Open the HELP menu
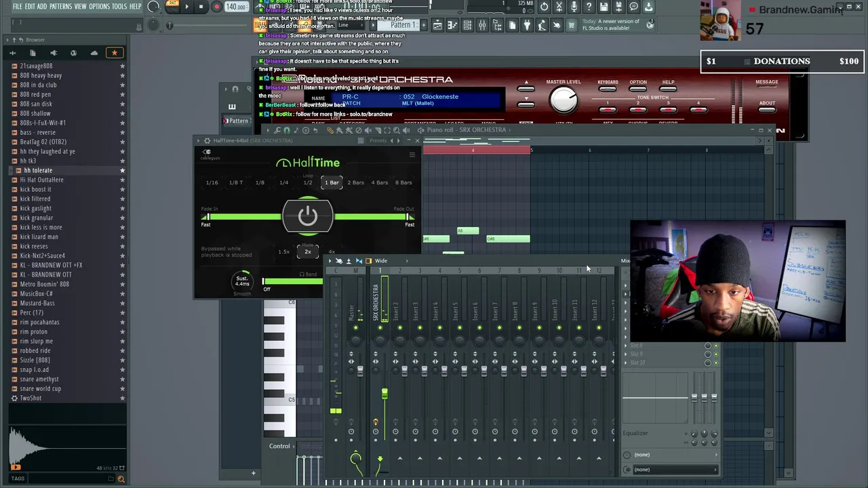 point(136,7)
